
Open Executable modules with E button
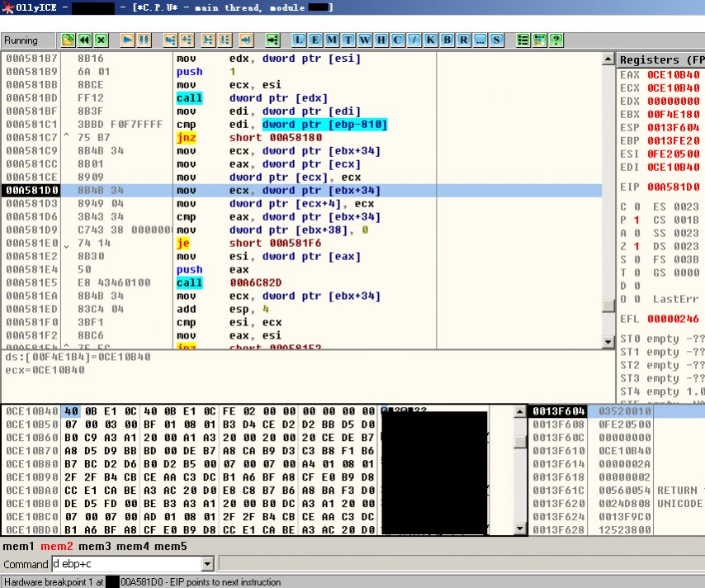coord(315,40)
